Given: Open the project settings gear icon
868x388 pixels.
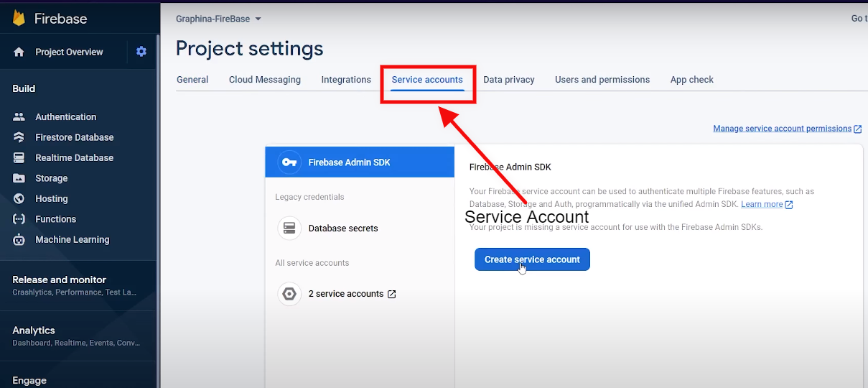Looking at the screenshot, I should (141, 52).
